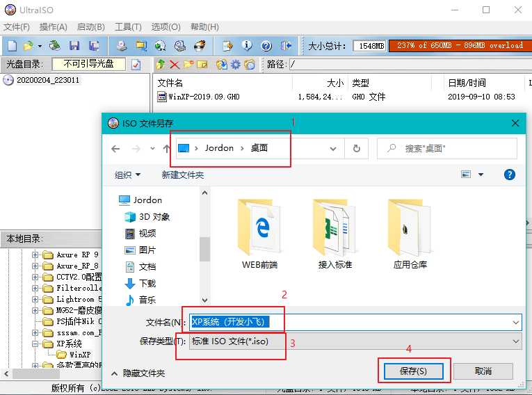Click the Up one level green arrow icon
This screenshot has width=532, height=395.
pos(161,64)
